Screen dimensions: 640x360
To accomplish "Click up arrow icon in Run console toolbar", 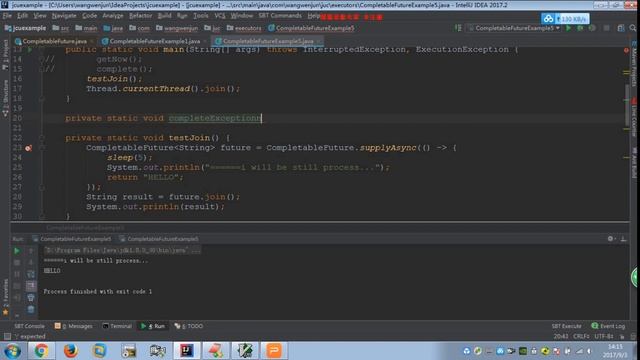I will coord(31,251).
